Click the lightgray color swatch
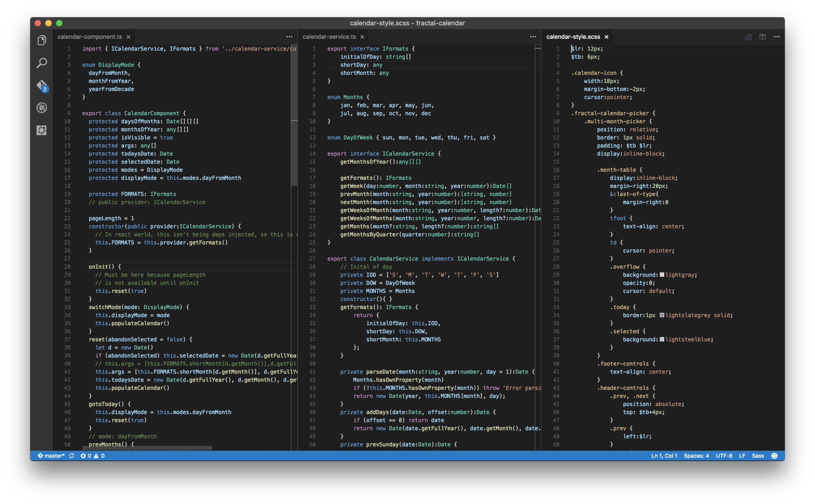Screen dimensions: 815x504 tap(662, 275)
